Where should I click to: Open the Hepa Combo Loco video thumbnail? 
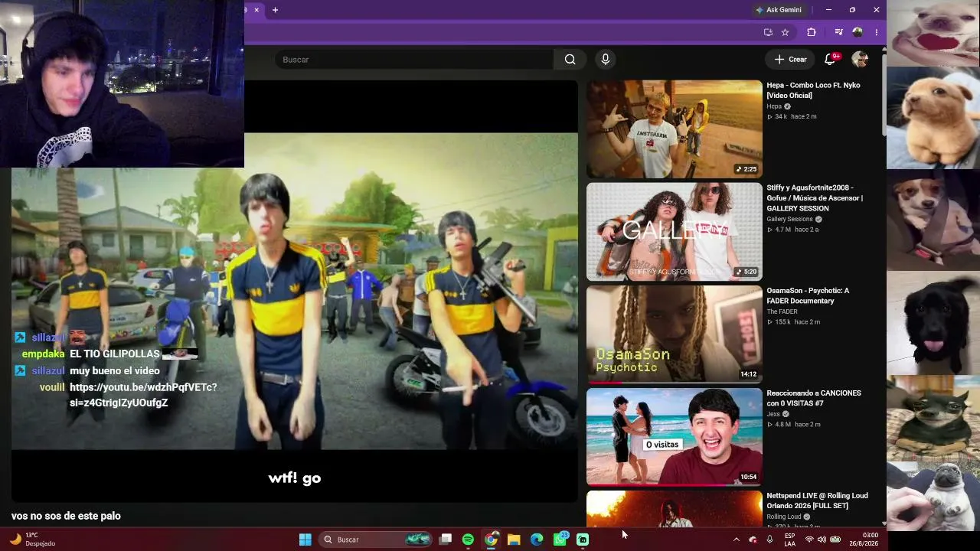click(x=675, y=129)
